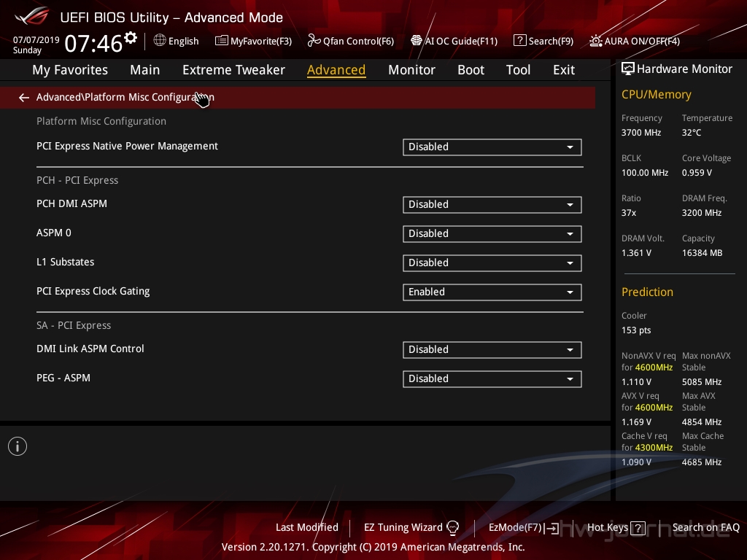Click the Hot Keys question mark icon
The height and width of the screenshot is (560, 747).
click(638, 528)
